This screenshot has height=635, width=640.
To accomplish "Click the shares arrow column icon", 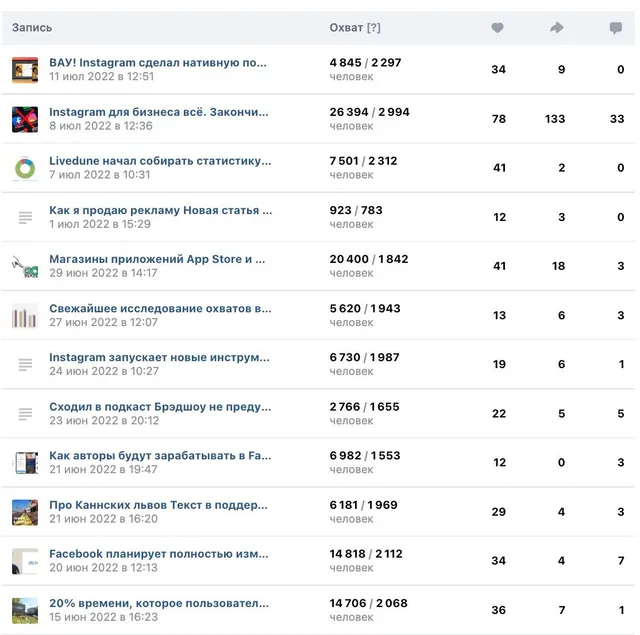I will pyautogui.click(x=557, y=28).
